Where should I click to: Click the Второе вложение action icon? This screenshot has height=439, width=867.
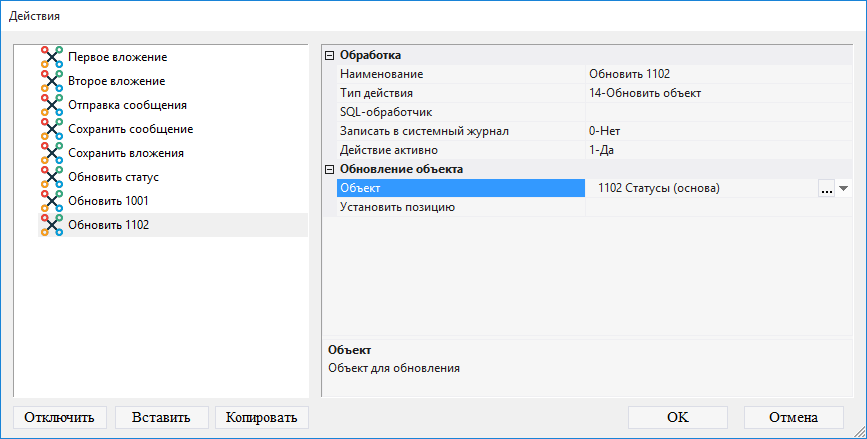52,81
